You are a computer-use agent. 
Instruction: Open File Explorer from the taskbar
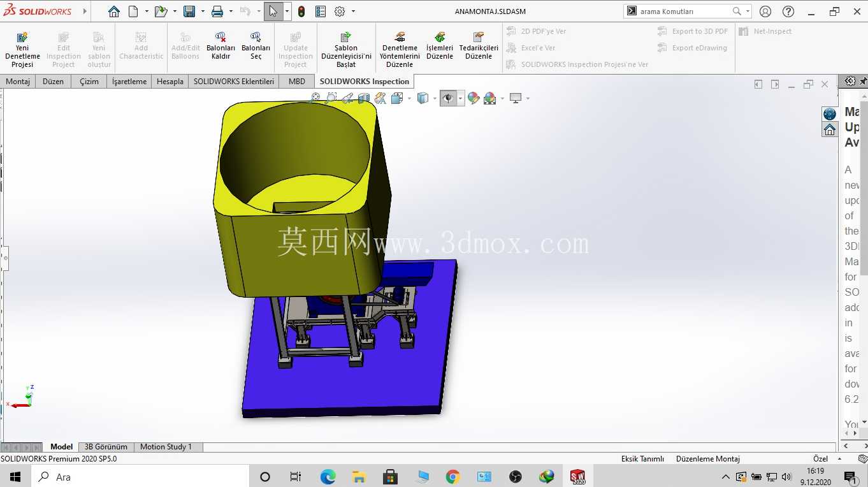pyautogui.click(x=359, y=477)
